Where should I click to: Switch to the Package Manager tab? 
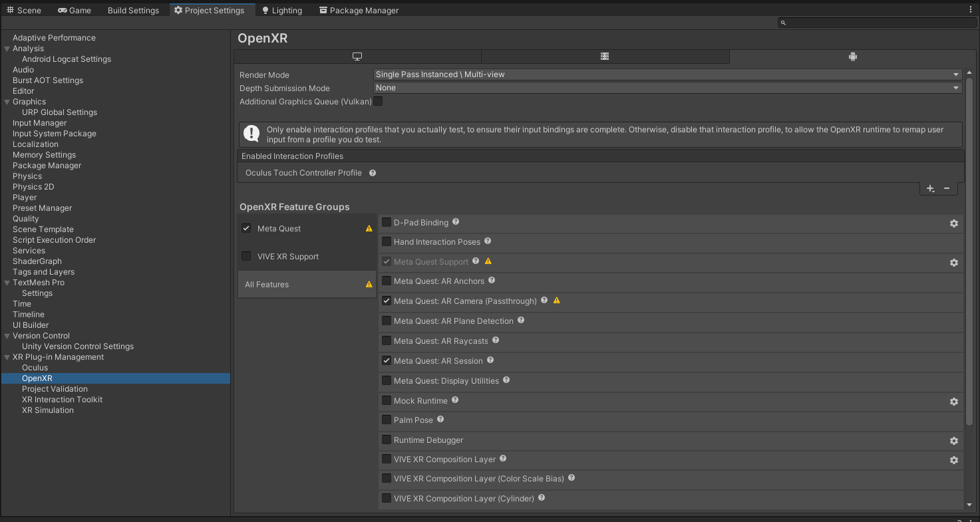point(359,10)
